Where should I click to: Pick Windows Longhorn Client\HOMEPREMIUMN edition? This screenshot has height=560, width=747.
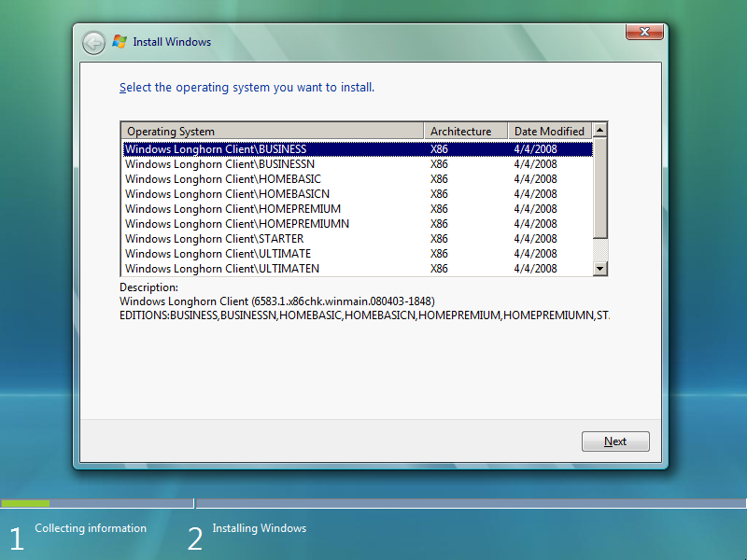[358, 224]
